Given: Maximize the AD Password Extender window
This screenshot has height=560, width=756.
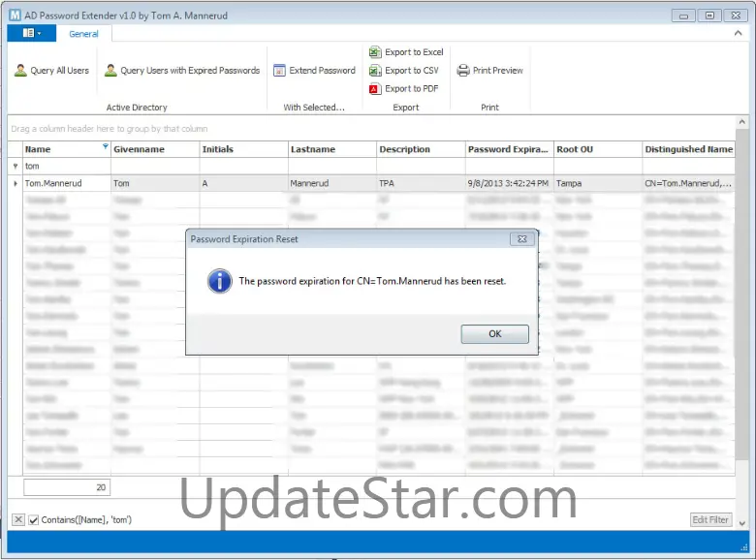Looking at the screenshot, I should 709,16.
